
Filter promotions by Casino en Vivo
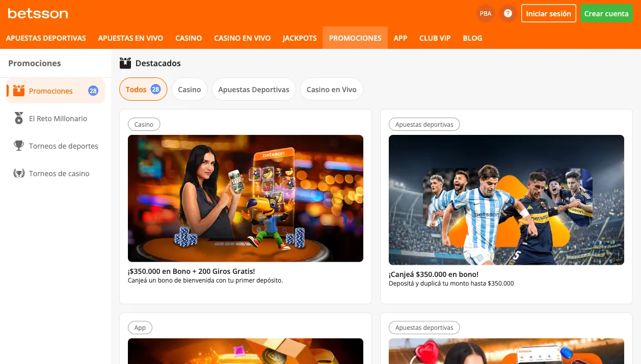tap(331, 89)
